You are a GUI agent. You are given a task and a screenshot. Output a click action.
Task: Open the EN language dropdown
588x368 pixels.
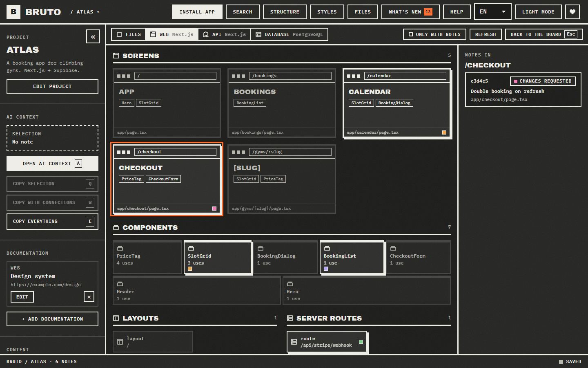pyautogui.click(x=493, y=12)
